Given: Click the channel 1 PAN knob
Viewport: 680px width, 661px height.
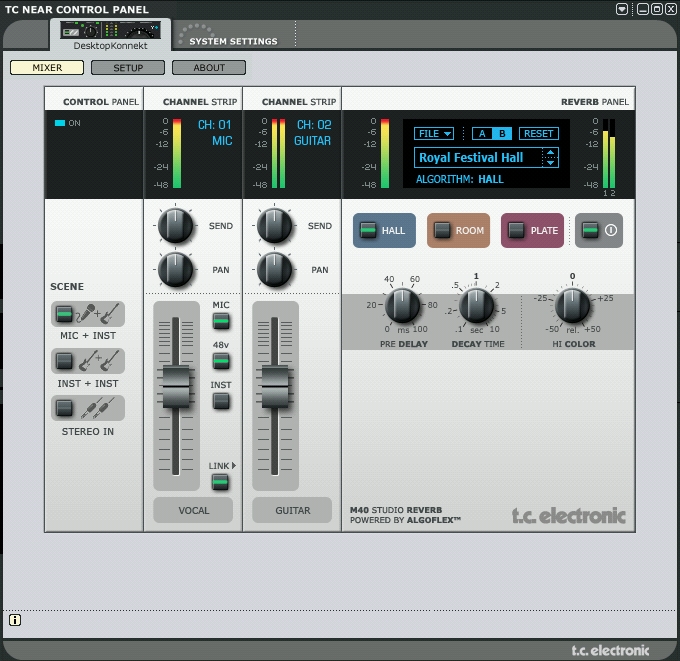Looking at the screenshot, I should pyautogui.click(x=175, y=269).
